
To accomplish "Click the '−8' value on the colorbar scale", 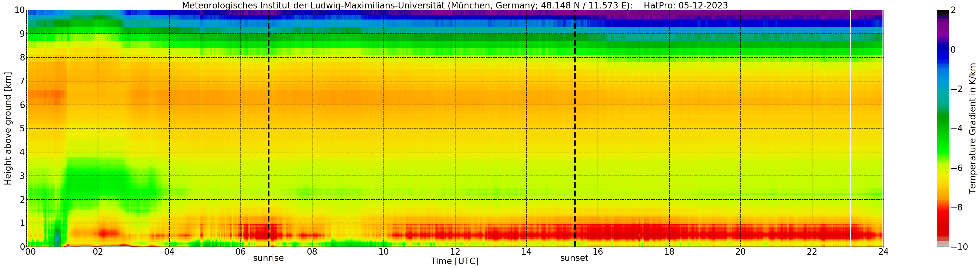I will [956, 208].
